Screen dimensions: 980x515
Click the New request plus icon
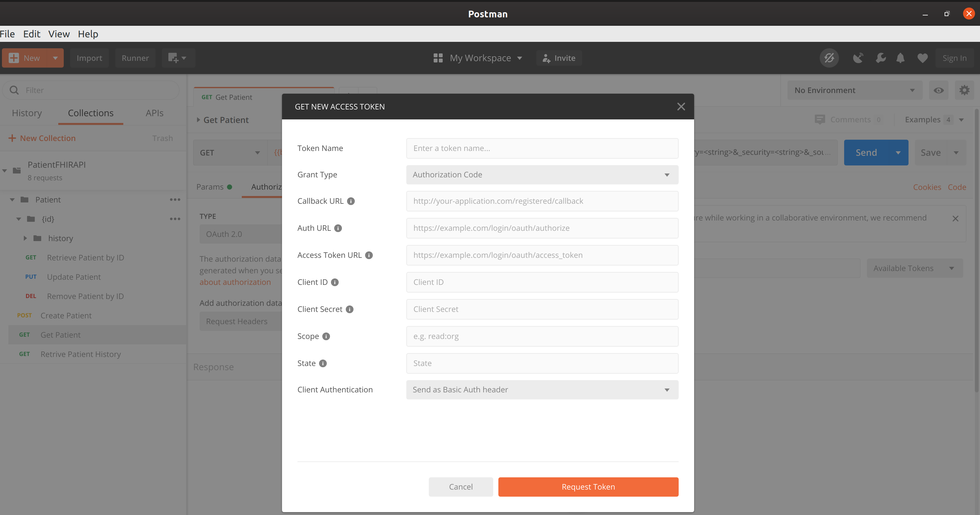tap(14, 58)
